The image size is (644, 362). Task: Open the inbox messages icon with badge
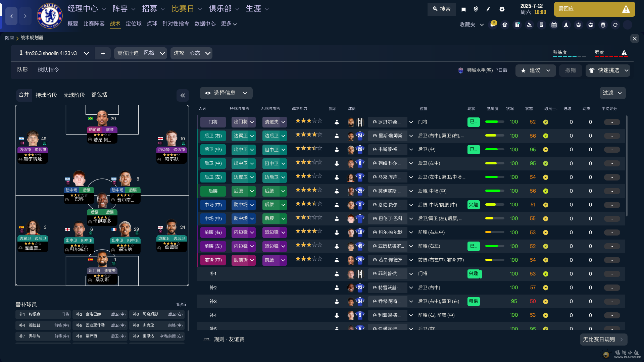coord(493,24)
